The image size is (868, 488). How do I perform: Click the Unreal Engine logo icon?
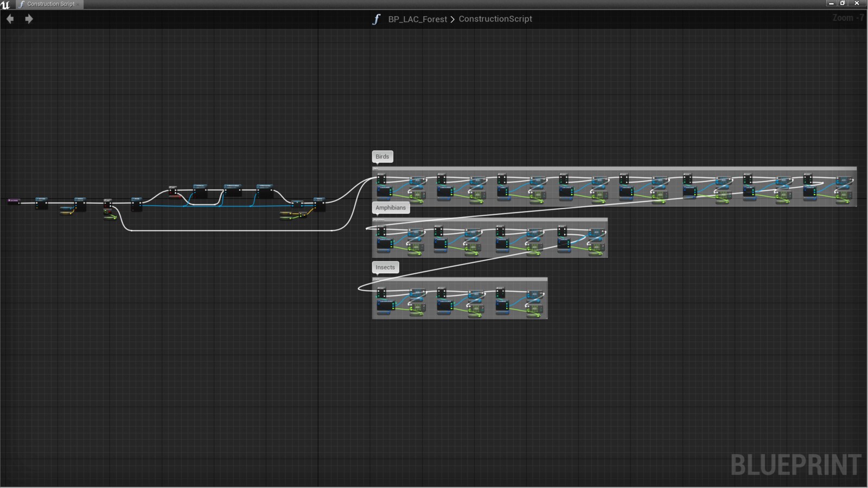[5, 4]
